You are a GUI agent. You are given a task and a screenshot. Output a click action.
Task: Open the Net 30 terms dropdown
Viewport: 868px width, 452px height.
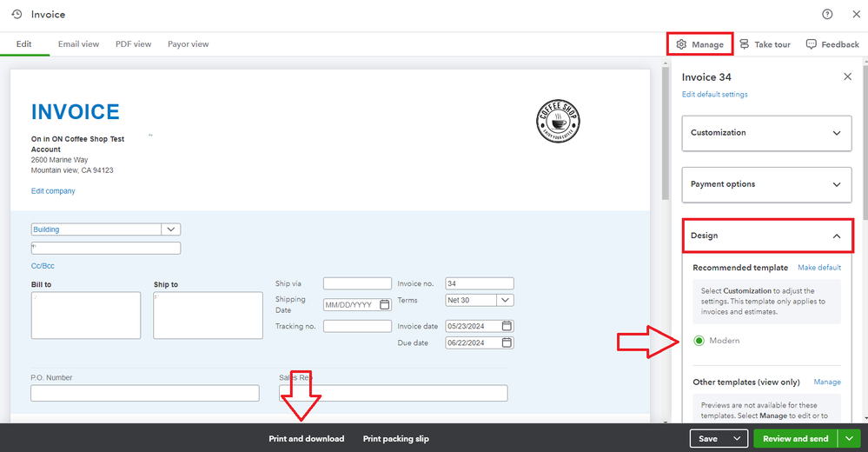coord(505,300)
